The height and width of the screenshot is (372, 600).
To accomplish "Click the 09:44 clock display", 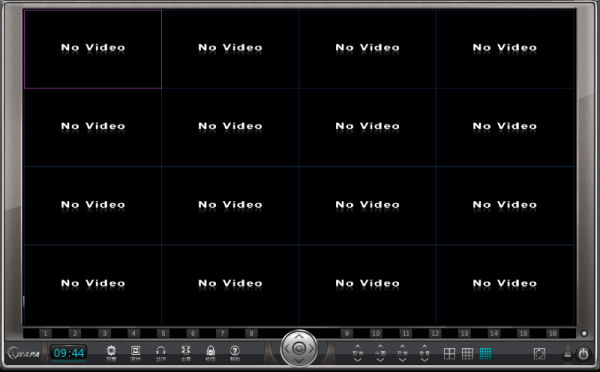I will tap(69, 353).
